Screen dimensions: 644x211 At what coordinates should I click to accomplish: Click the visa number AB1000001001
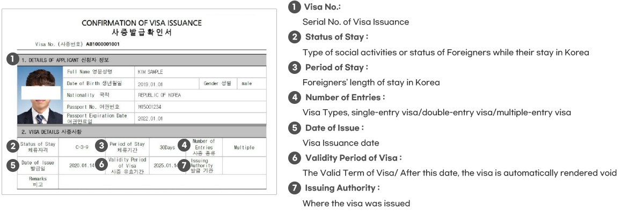click(103, 44)
